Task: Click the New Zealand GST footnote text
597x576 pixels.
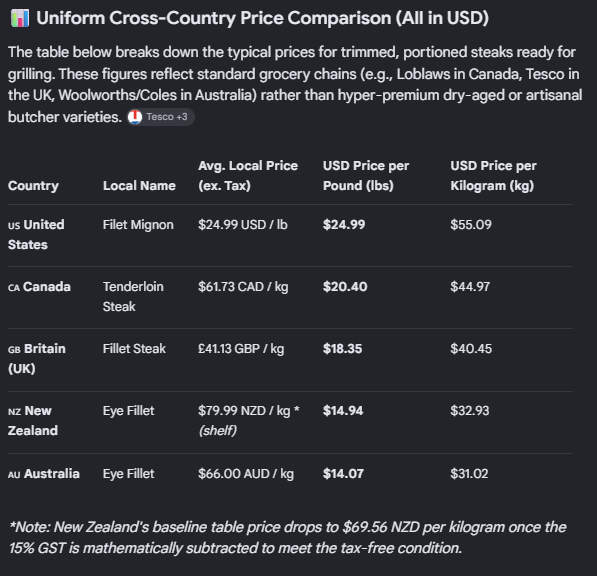Action: pos(287,538)
